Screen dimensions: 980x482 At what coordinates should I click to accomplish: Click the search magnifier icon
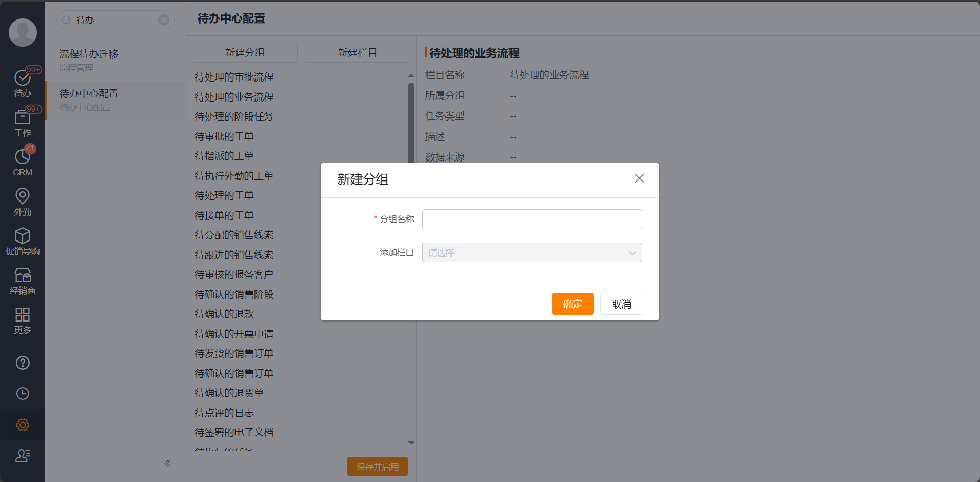pyautogui.click(x=67, y=20)
